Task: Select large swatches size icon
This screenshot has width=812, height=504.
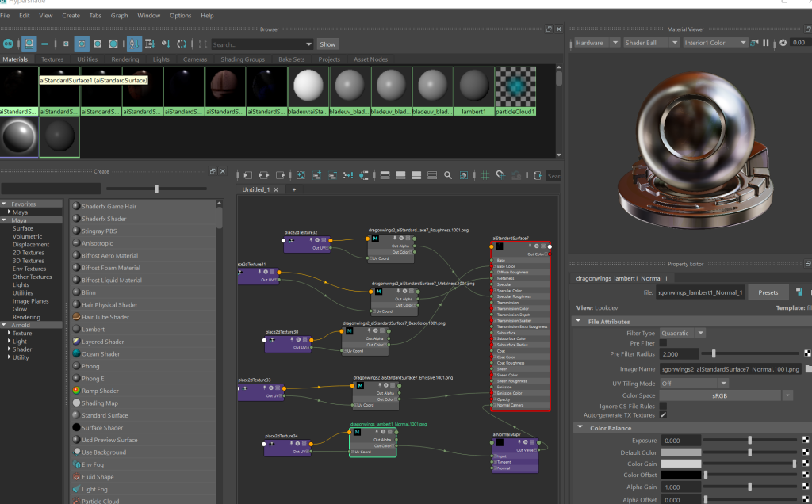Action: [x=98, y=44]
